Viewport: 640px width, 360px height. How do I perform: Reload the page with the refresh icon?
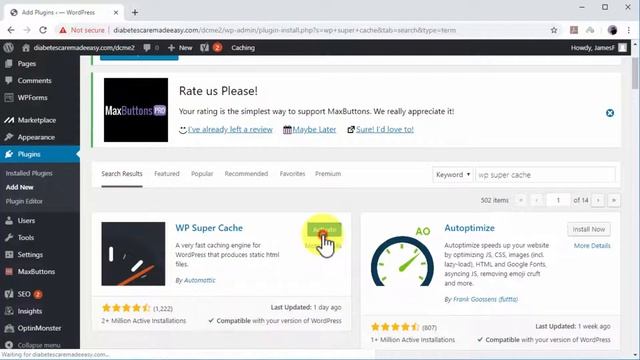point(43,30)
